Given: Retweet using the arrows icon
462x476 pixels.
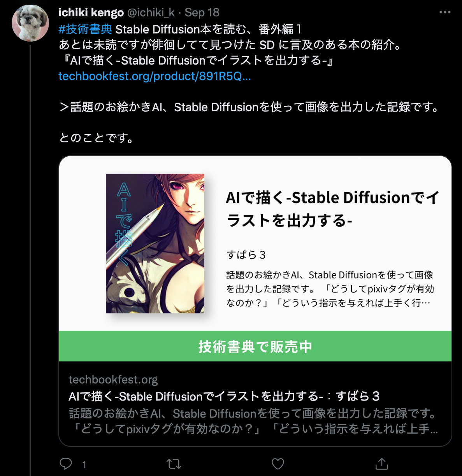Looking at the screenshot, I should point(174,464).
